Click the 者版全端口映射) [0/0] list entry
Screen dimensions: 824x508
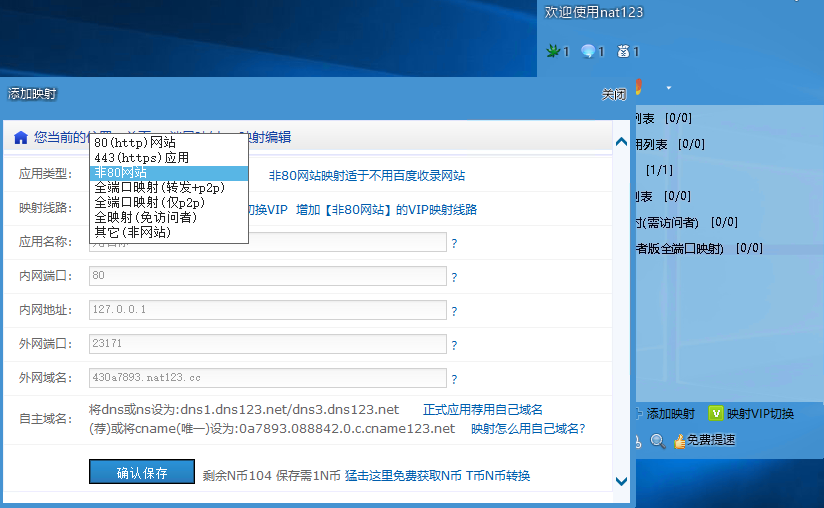tap(699, 248)
